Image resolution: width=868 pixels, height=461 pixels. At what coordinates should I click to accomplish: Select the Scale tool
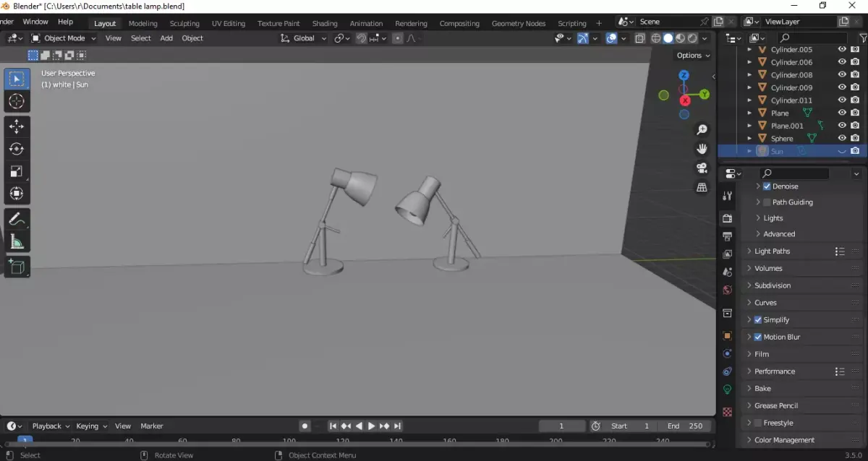coord(17,171)
